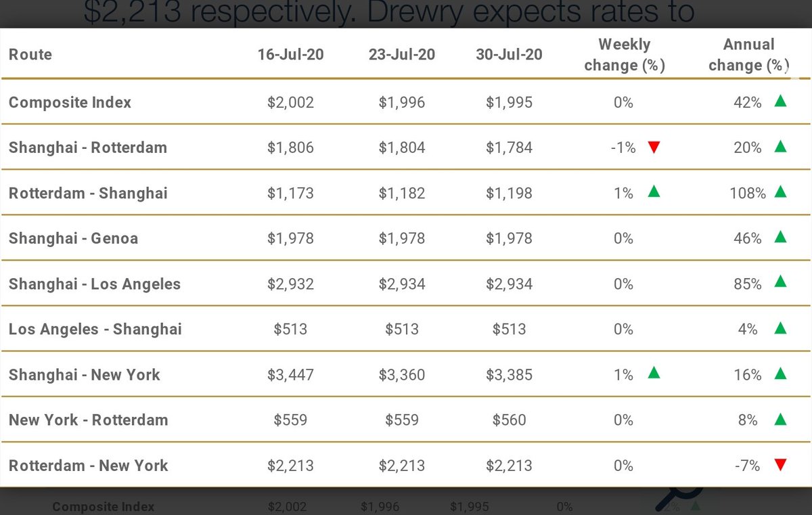Viewport: 812px width, 515px height.
Task: Click the Annual change (%) header
Action: 749,55
